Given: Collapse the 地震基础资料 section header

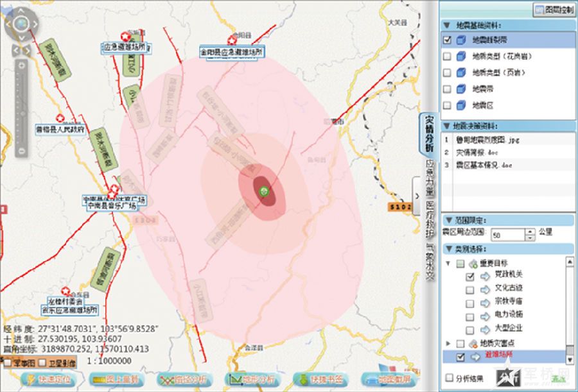Looking at the screenshot, I should (447, 25).
